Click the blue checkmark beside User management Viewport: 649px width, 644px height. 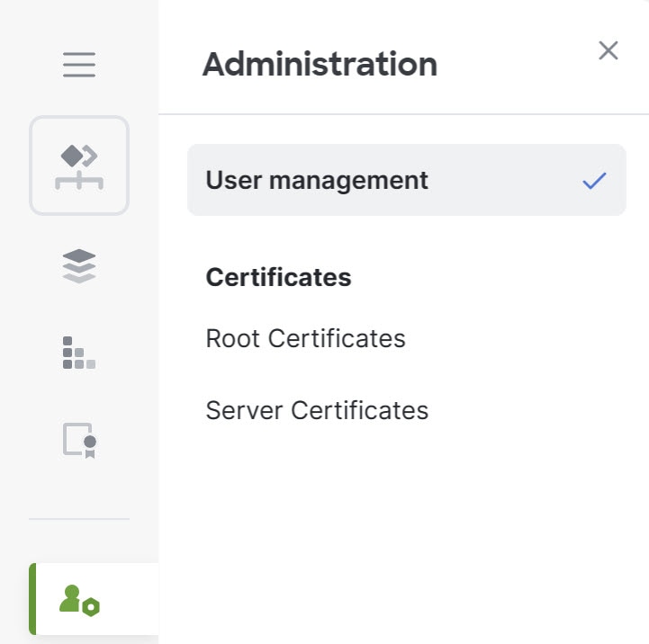tap(594, 181)
